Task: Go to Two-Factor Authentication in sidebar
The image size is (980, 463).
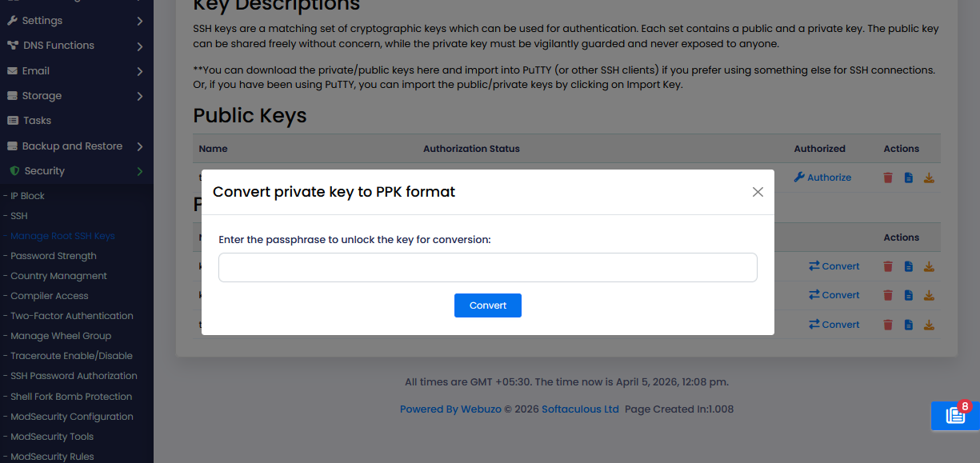Action: click(71, 316)
